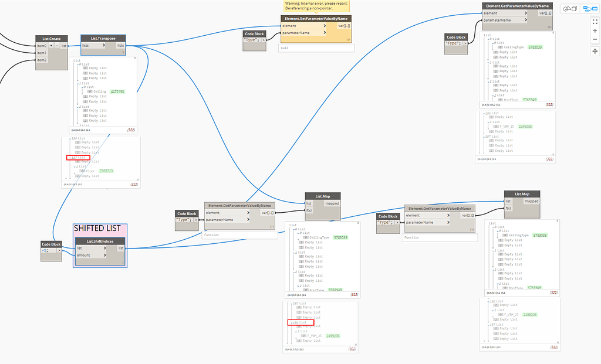The image size is (601, 364).
Task: Open list level chevron on lists input
Action: [104, 45]
